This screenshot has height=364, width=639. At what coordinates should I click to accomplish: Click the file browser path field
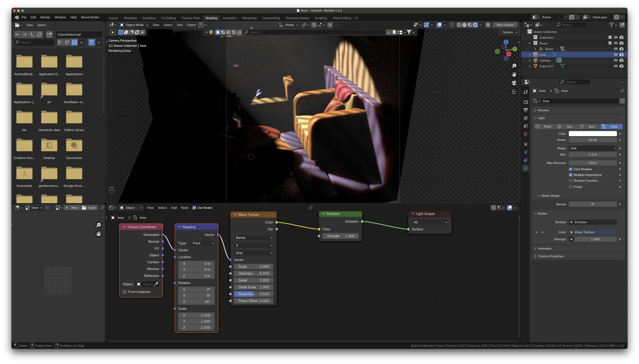tap(79, 34)
